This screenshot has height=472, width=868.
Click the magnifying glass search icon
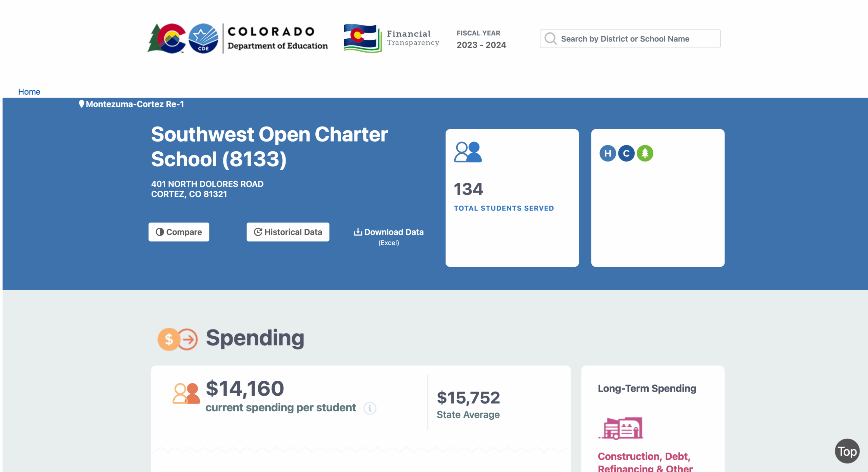click(x=550, y=38)
